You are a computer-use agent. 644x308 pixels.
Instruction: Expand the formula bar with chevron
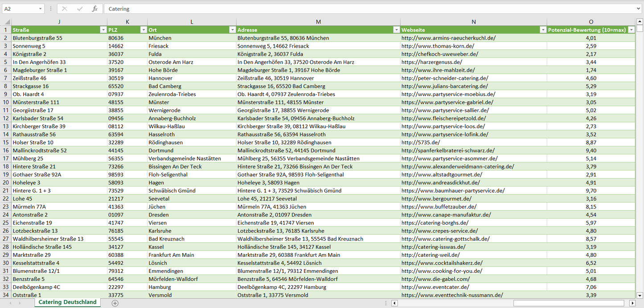coord(639,9)
